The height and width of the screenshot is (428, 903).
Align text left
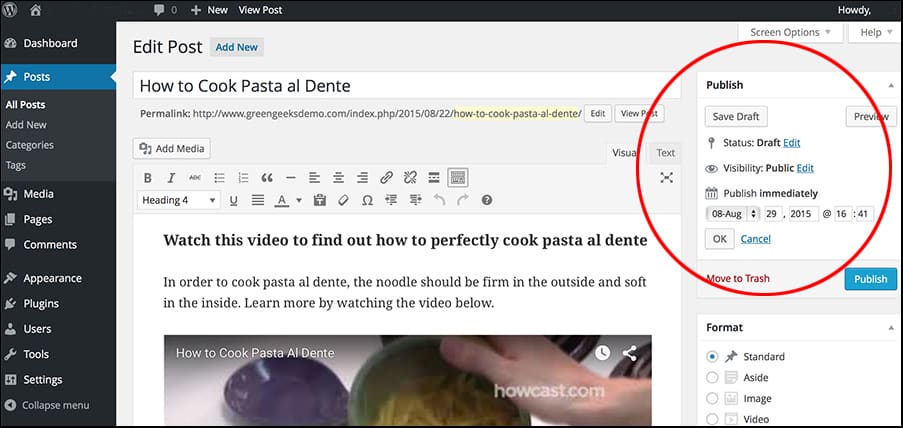[x=314, y=178]
